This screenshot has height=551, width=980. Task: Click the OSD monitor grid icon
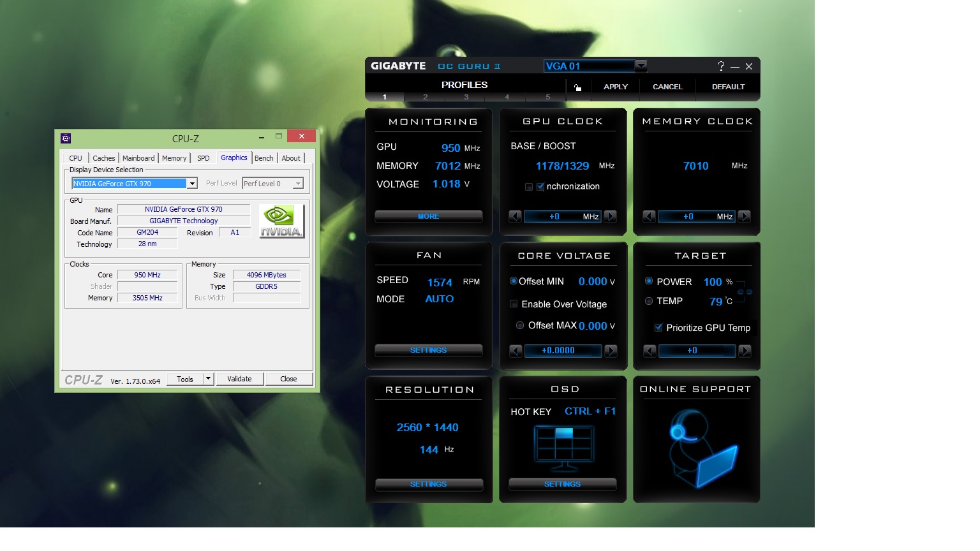click(564, 448)
